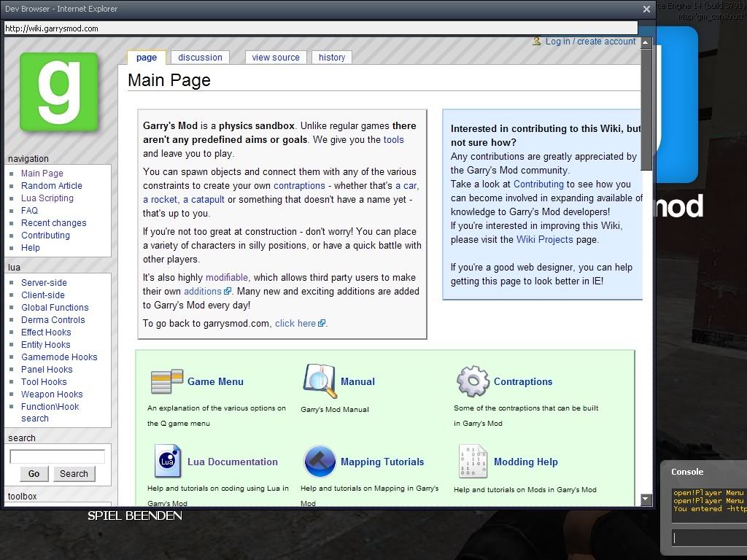Click the Lua Documentation file icon
The image size is (747, 560).
pyautogui.click(x=168, y=461)
